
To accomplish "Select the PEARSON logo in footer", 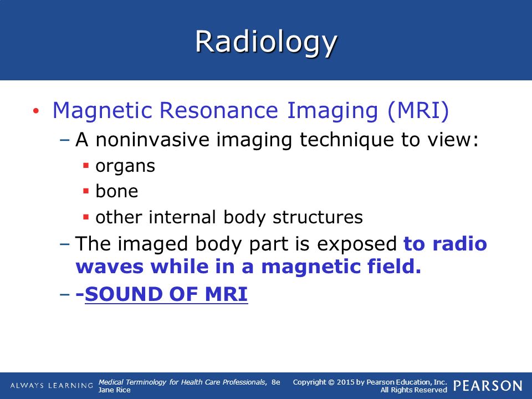I will point(488,386).
